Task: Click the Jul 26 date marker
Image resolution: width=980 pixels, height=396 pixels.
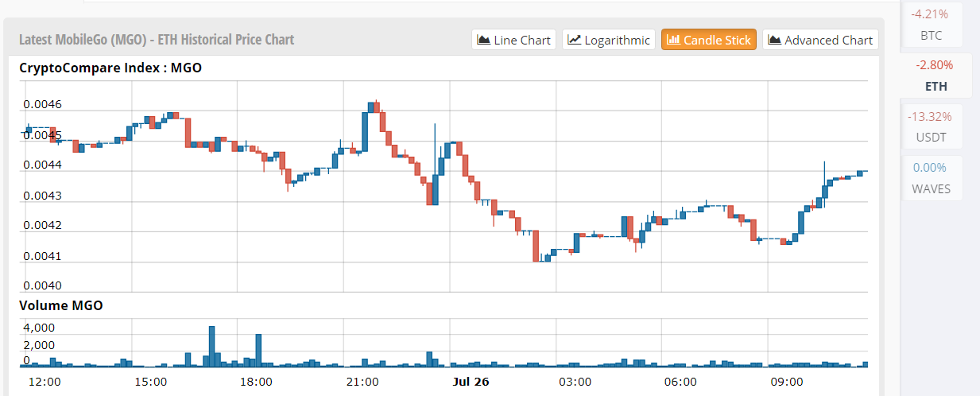Action: click(470, 382)
